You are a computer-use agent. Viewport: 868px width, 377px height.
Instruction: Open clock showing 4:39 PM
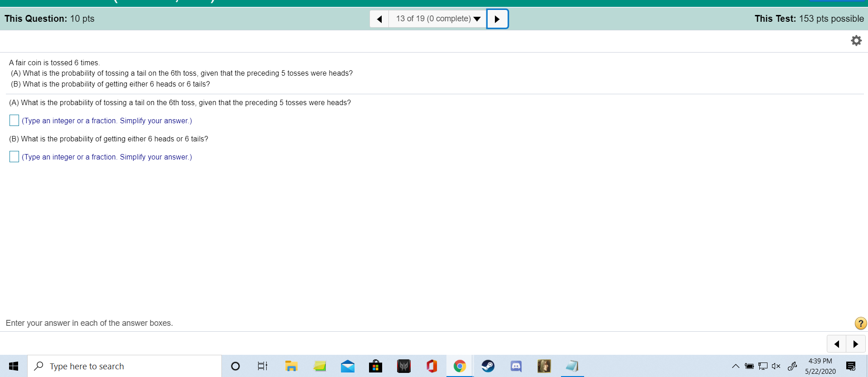(x=820, y=366)
